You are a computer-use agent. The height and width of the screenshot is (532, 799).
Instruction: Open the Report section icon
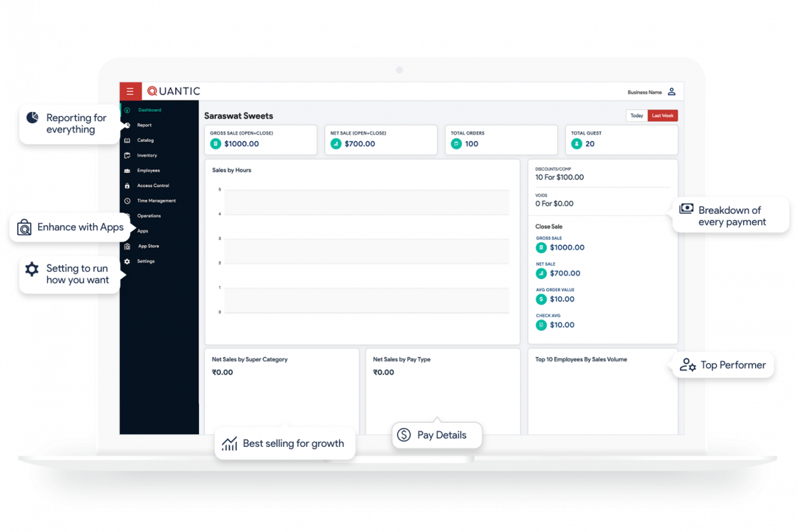(x=129, y=125)
